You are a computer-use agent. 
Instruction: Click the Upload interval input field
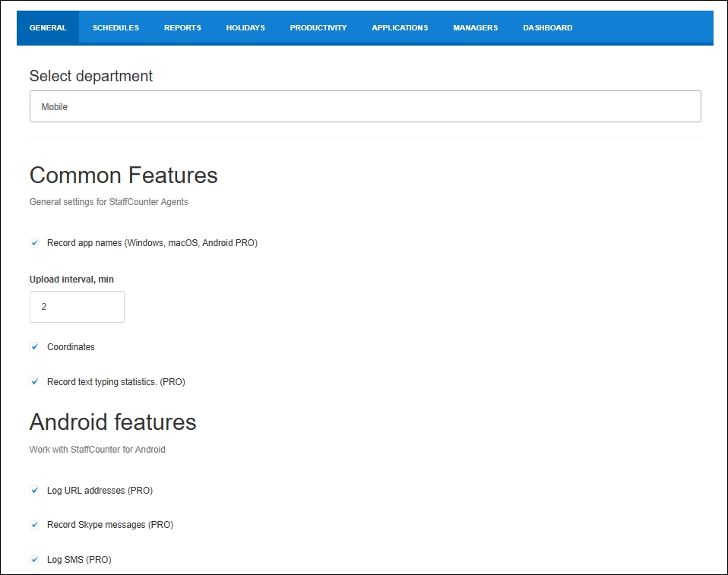click(x=77, y=307)
